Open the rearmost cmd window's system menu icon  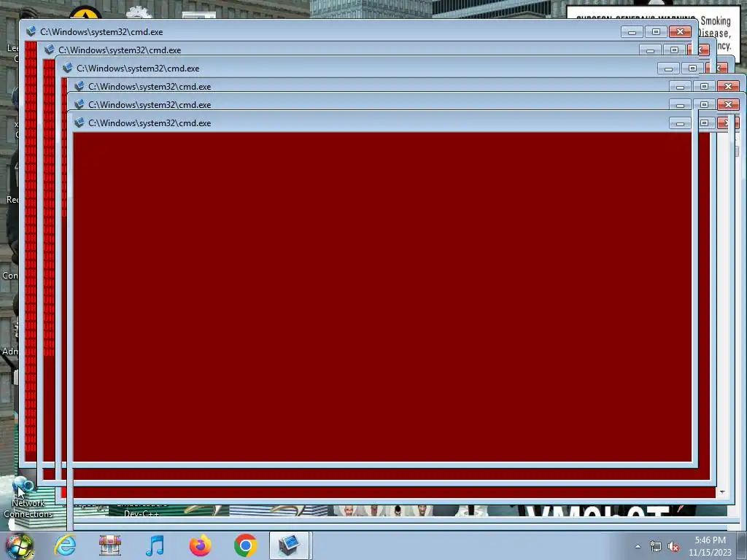click(x=31, y=32)
